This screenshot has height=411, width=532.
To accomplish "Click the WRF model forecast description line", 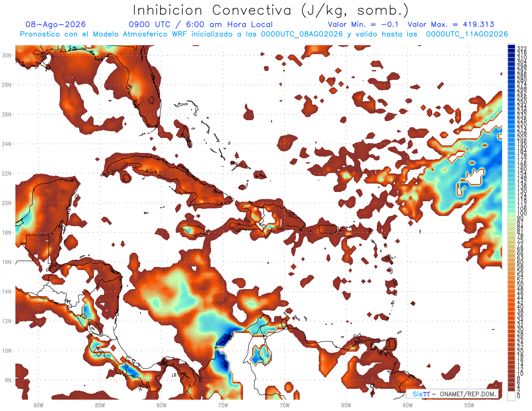I will point(264,34).
